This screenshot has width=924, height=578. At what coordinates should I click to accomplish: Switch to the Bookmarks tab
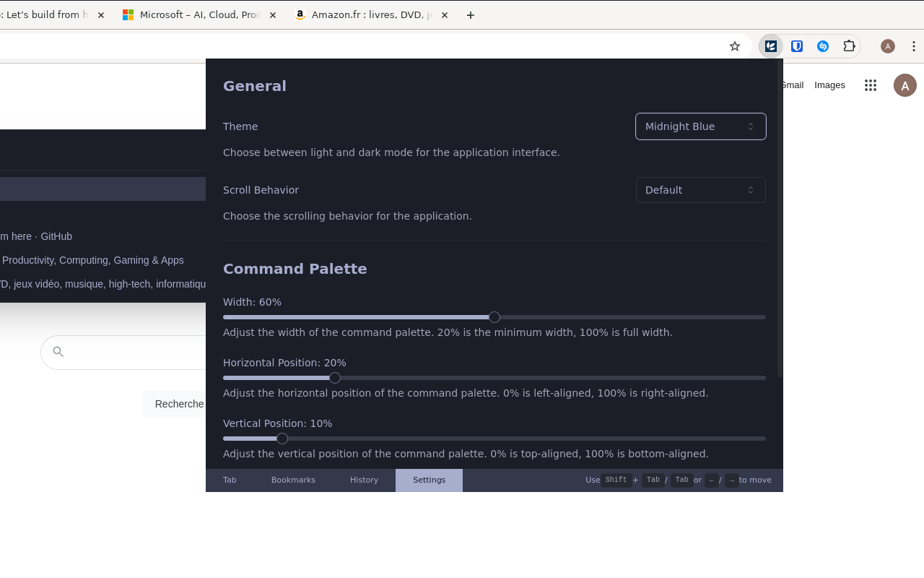(293, 480)
